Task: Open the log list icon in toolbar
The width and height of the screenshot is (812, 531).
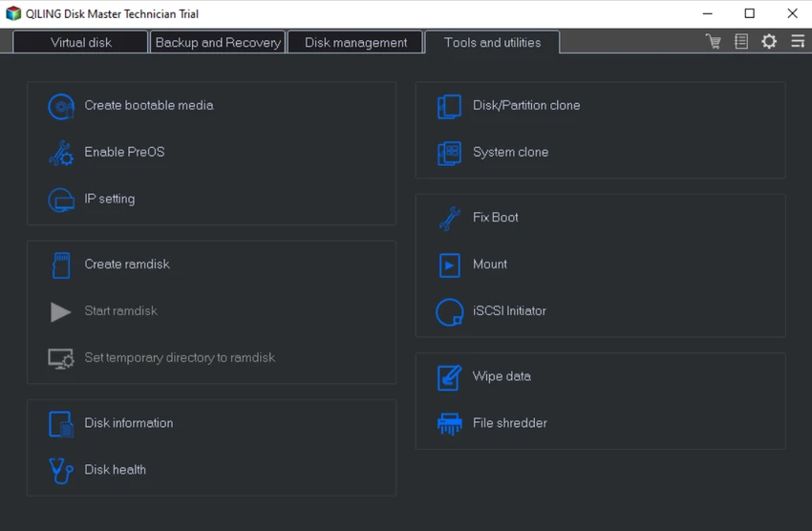Action: tap(741, 41)
